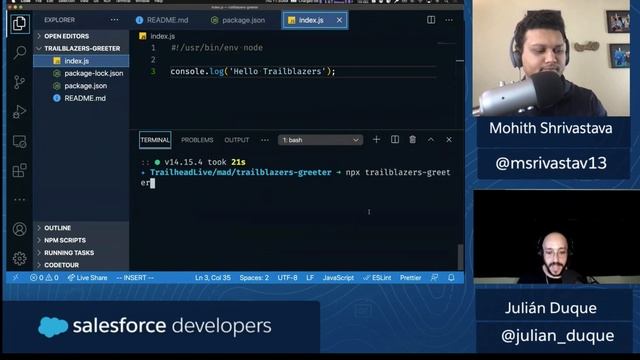Show additional views in activity bar
This screenshot has height=360, width=640.
19,200
